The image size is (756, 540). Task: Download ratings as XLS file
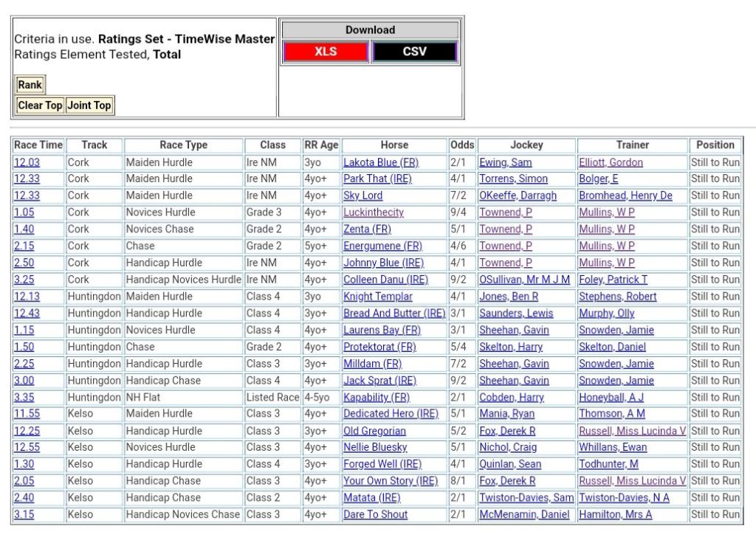[325, 52]
